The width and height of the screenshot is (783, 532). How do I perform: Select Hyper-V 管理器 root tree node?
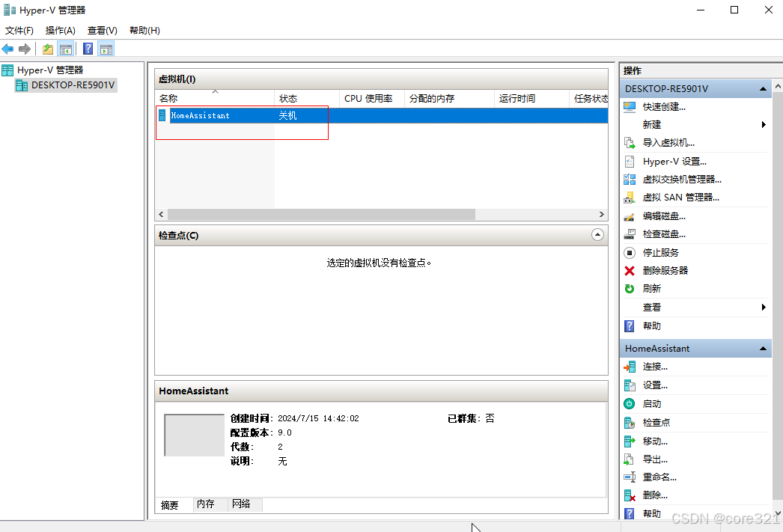pos(50,70)
